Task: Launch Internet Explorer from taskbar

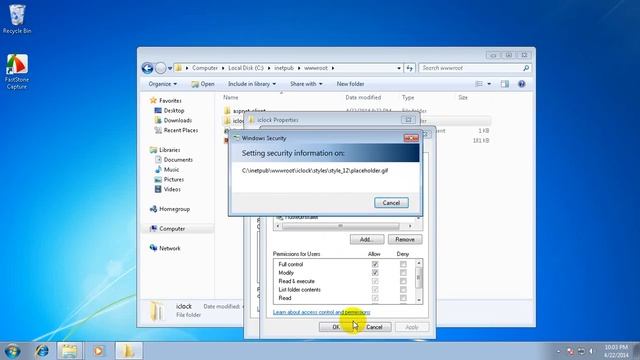Action: click(42, 351)
